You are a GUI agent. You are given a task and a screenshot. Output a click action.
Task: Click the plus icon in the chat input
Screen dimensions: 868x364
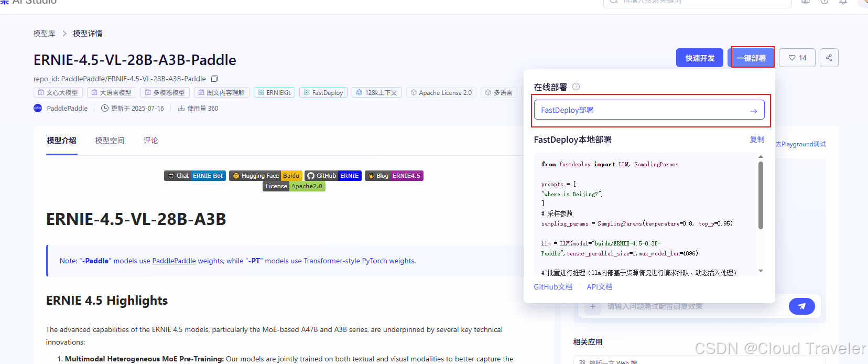pyautogui.click(x=593, y=306)
